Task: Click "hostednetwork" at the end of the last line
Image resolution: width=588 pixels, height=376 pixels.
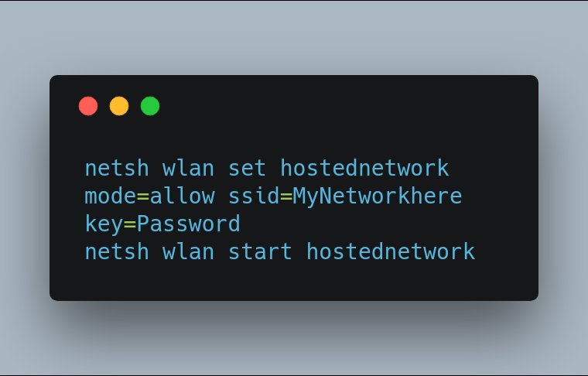Action: [391, 251]
